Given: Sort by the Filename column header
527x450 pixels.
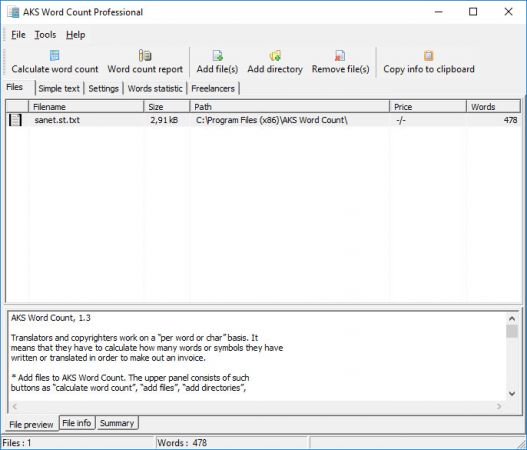Looking at the screenshot, I should pos(86,107).
